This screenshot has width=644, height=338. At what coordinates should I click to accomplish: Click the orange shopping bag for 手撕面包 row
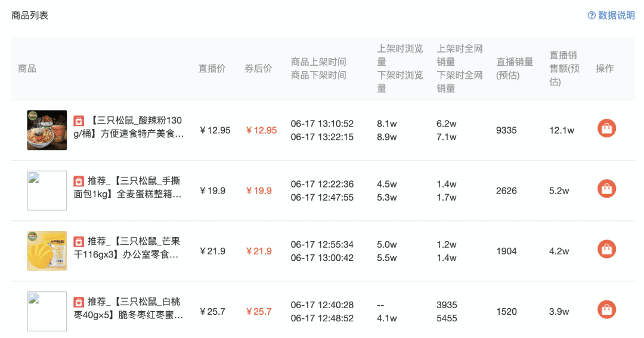[606, 189]
